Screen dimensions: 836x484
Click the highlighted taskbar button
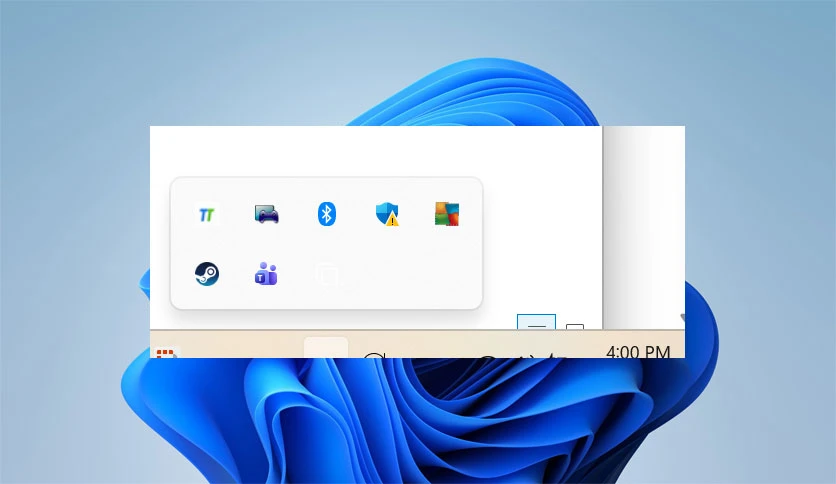coord(326,348)
